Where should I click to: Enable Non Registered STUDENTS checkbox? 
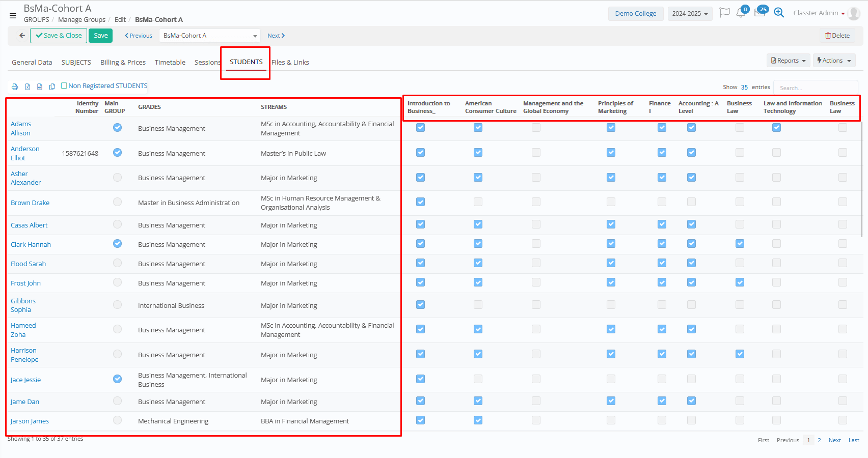tap(64, 85)
